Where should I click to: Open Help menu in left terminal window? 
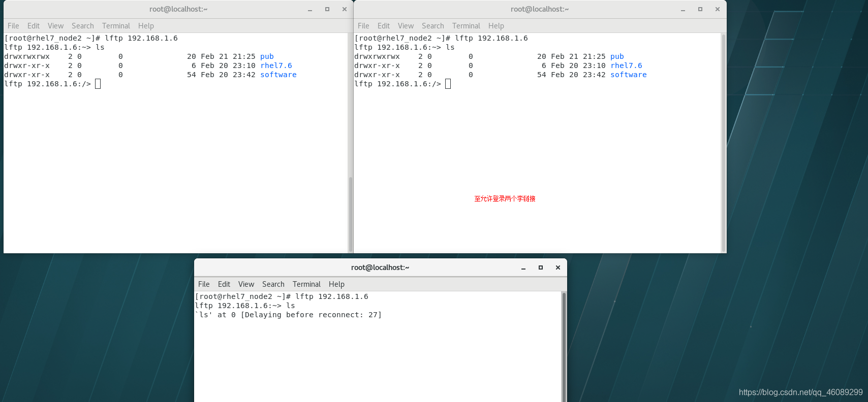tap(146, 26)
